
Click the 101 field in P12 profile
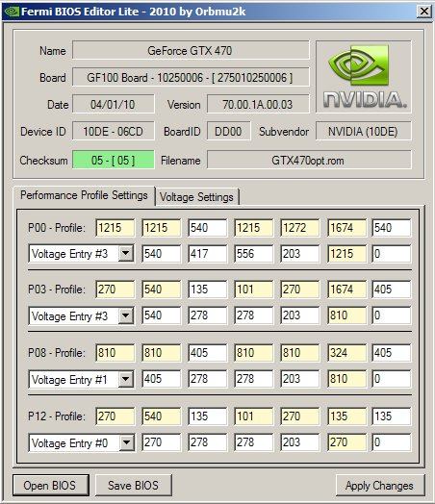click(x=253, y=416)
